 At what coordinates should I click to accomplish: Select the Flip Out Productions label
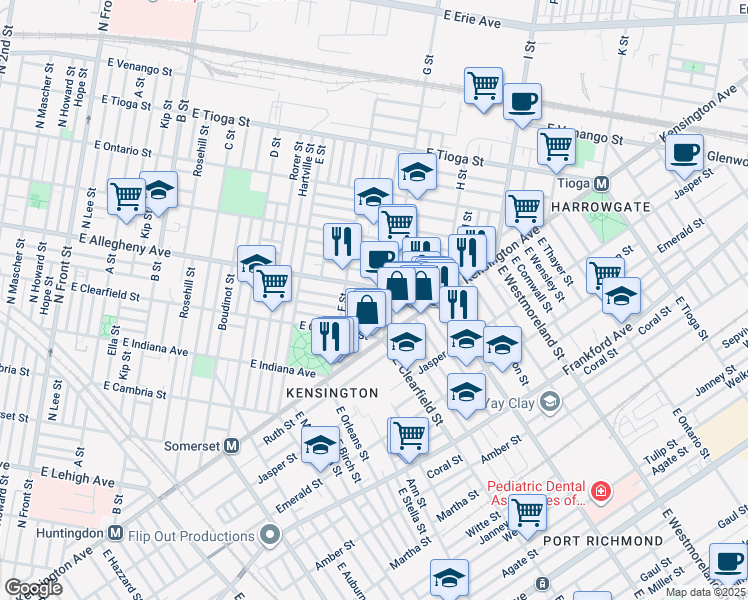pos(191,536)
